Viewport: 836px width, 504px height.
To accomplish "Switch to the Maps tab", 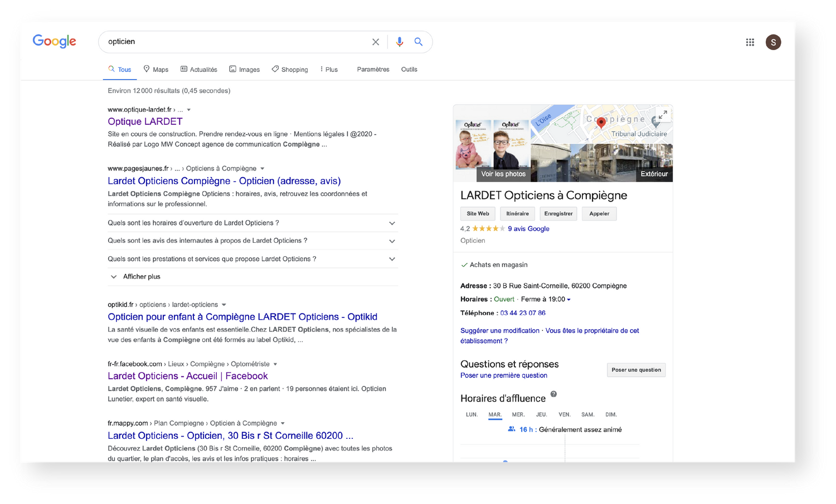I will point(156,70).
